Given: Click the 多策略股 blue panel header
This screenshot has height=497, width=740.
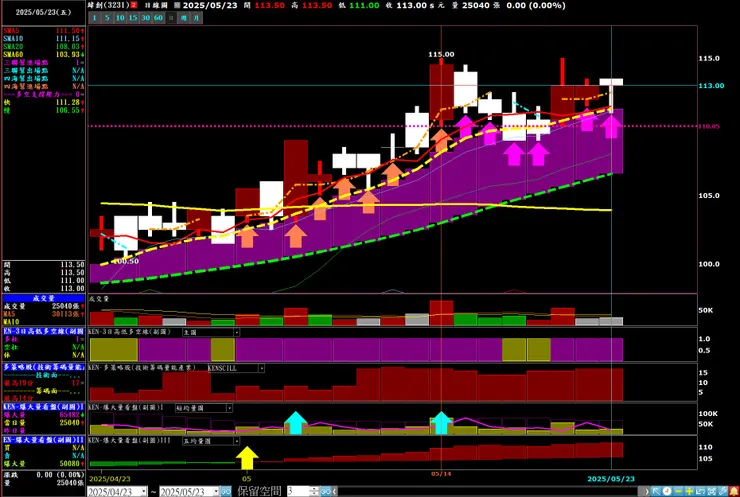Looking at the screenshot, I should (43, 367).
